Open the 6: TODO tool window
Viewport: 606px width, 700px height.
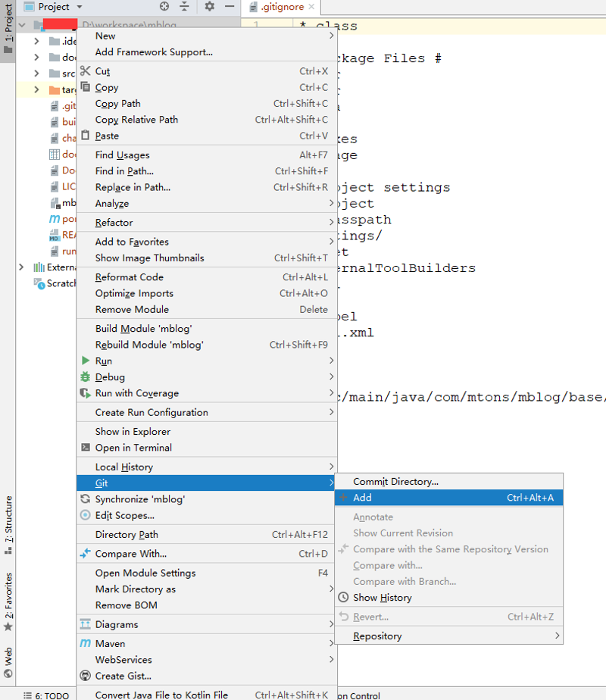(x=46, y=695)
